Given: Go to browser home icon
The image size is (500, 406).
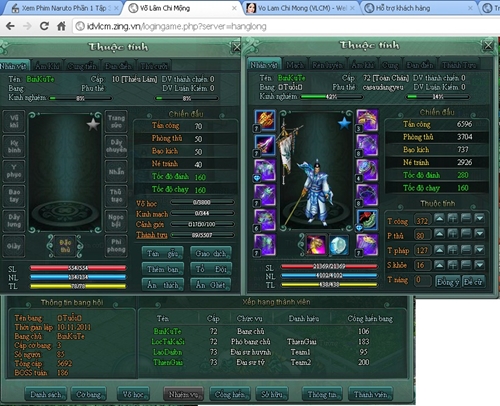Looking at the screenshot, I should (x=61, y=26).
